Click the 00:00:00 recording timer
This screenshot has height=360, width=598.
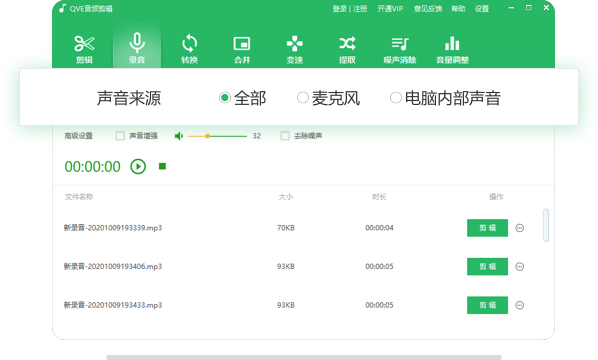pos(92,167)
